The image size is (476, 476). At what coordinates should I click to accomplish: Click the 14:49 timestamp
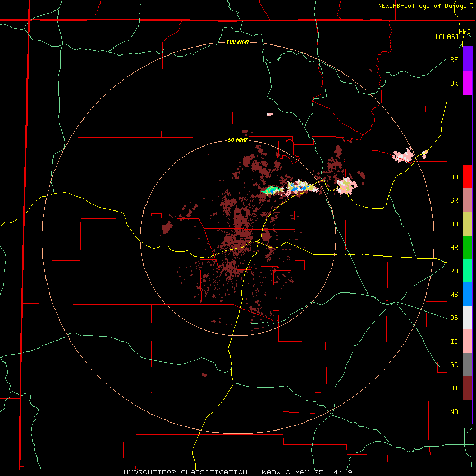pos(342,472)
